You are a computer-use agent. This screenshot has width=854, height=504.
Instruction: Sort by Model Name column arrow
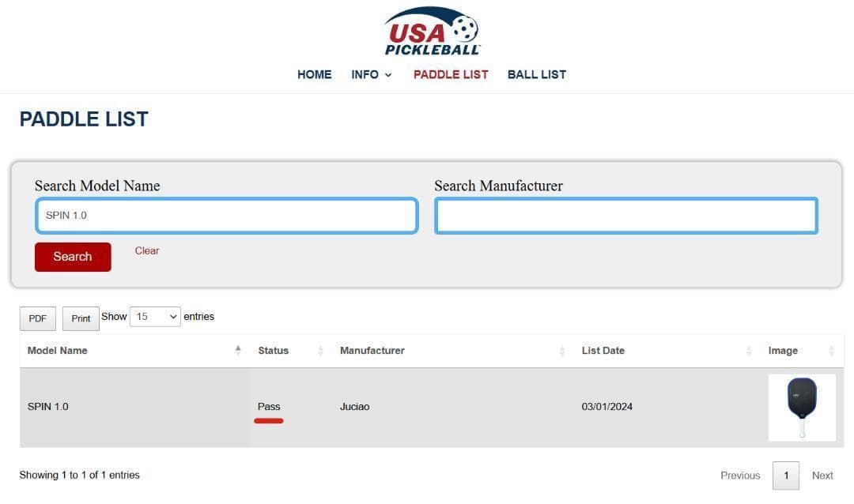(238, 351)
